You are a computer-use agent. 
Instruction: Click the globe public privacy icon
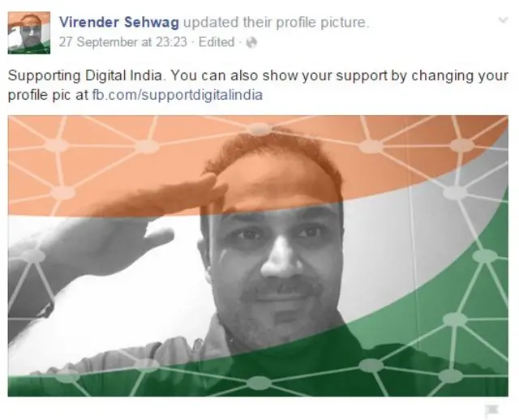click(251, 42)
